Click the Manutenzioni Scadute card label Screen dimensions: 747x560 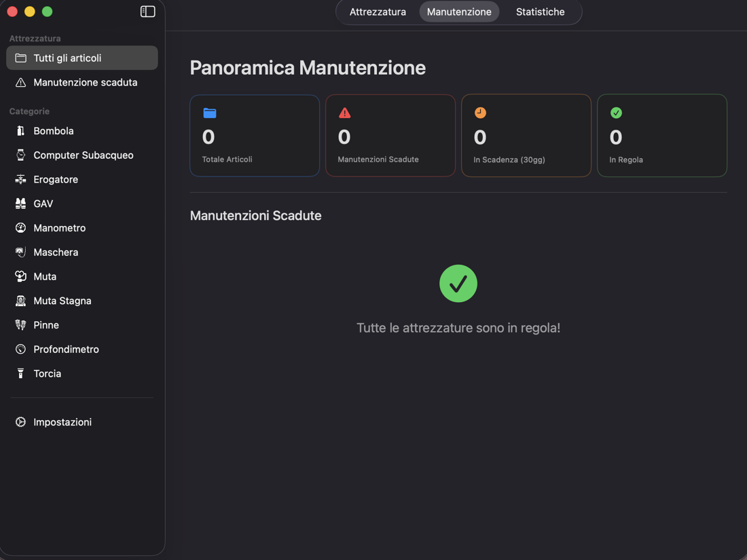(x=378, y=160)
